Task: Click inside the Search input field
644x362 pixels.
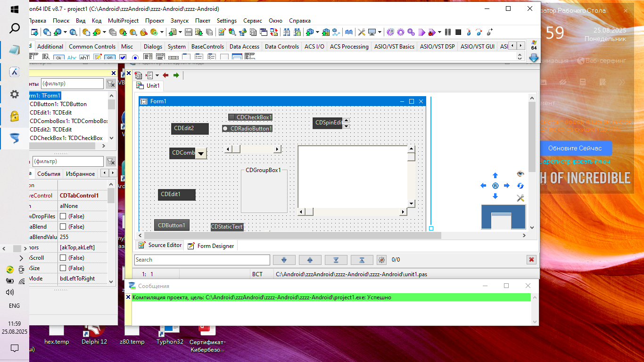Action: tap(202, 260)
